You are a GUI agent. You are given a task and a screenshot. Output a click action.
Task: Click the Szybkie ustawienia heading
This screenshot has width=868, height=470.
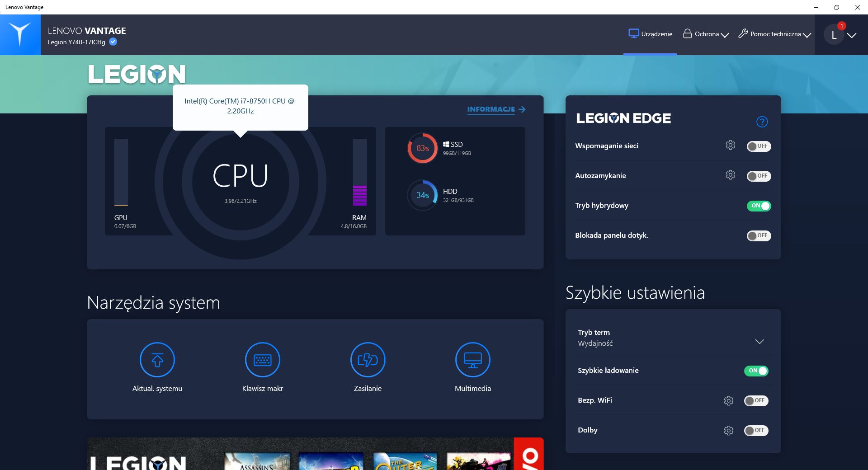pyautogui.click(x=635, y=293)
